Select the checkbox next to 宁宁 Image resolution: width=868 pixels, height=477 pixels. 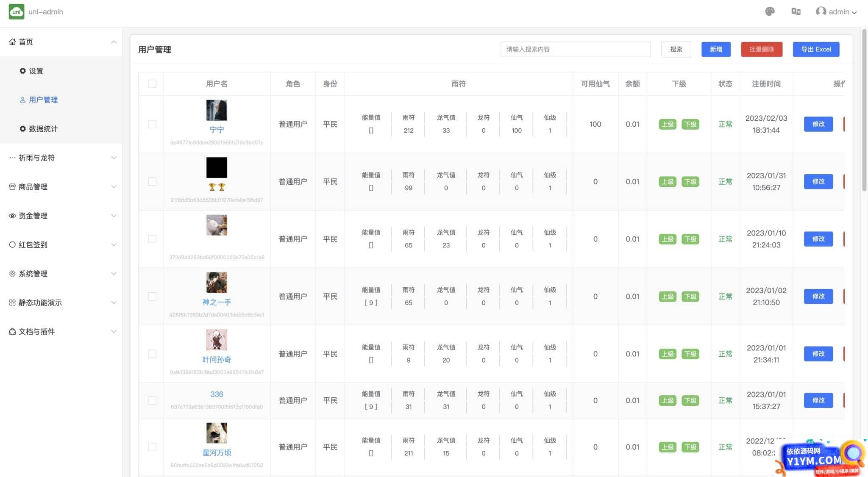(152, 124)
